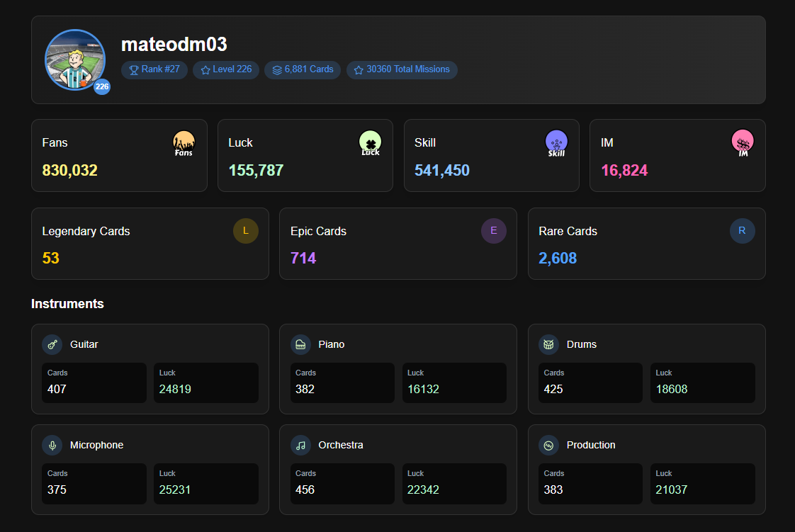Image resolution: width=795 pixels, height=532 pixels.
Task: Click the Legendary L badge
Action: point(246,230)
